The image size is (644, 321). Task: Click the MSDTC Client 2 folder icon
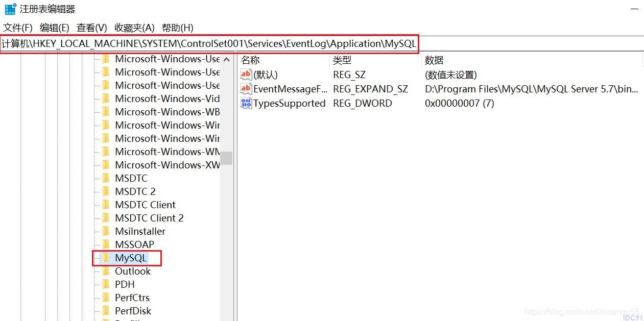point(106,218)
